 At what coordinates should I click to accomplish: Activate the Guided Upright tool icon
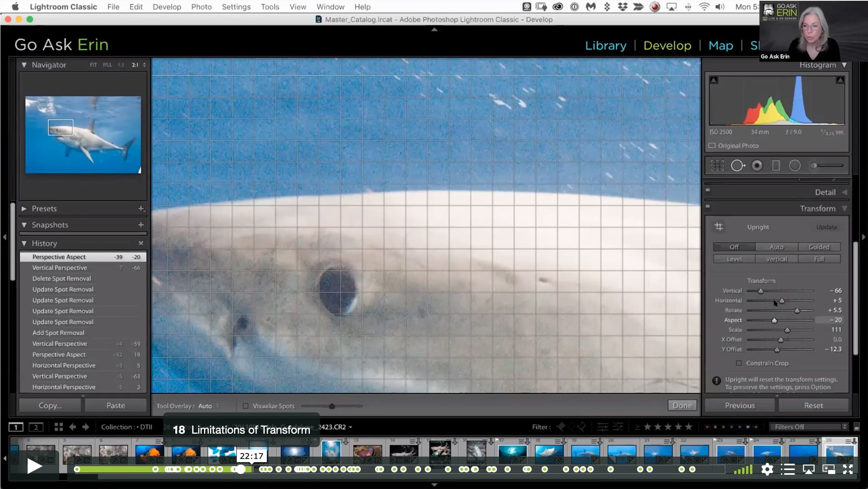(x=719, y=227)
